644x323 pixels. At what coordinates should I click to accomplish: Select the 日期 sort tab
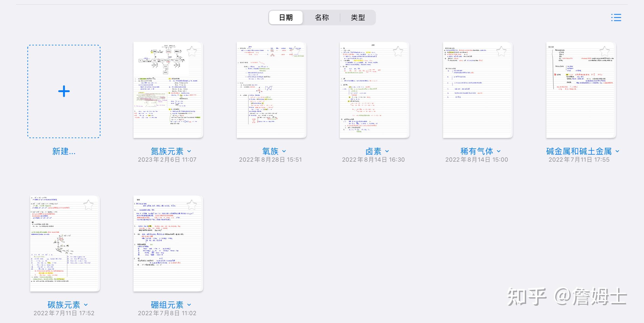pos(286,18)
